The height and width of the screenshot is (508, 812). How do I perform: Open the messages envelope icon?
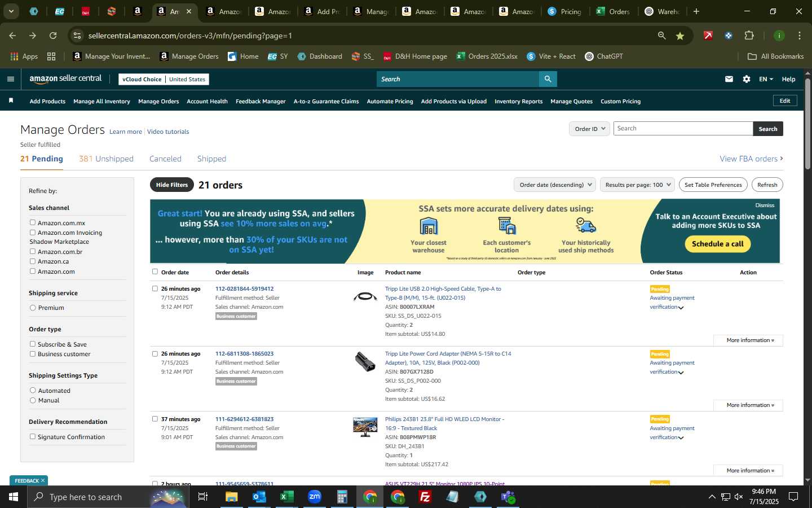pos(729,79)
